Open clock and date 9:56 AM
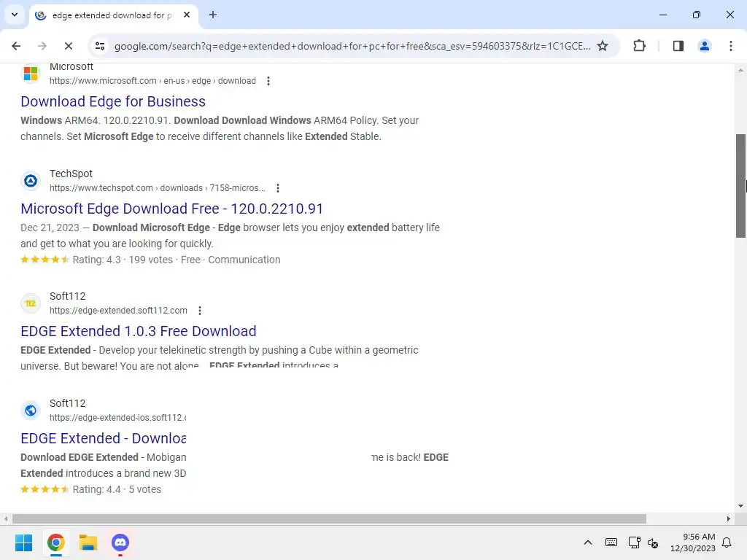Screen dimensions: 747x560 (x=693, y=542)
